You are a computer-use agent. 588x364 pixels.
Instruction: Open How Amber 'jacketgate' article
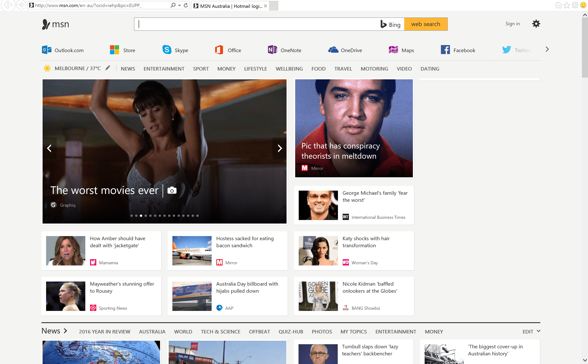tap(101, 251)
